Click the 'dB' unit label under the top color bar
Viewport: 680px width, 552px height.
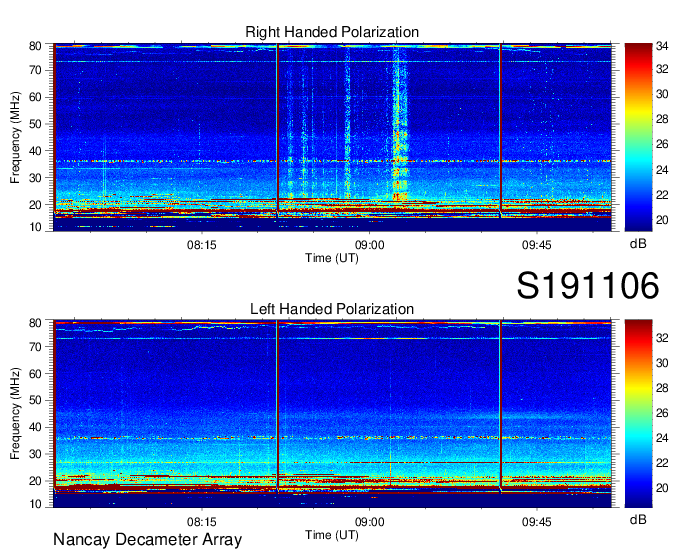point(638,244)
